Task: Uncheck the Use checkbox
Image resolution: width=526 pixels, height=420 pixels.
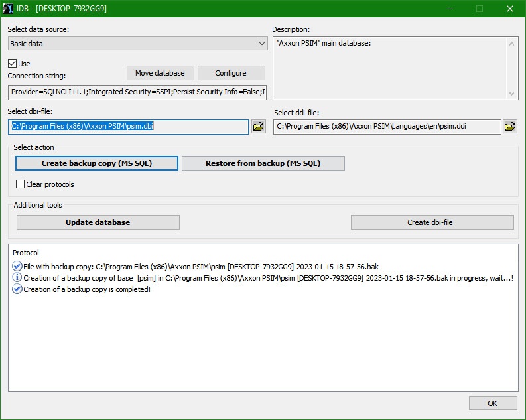Action: pos(12,64)
